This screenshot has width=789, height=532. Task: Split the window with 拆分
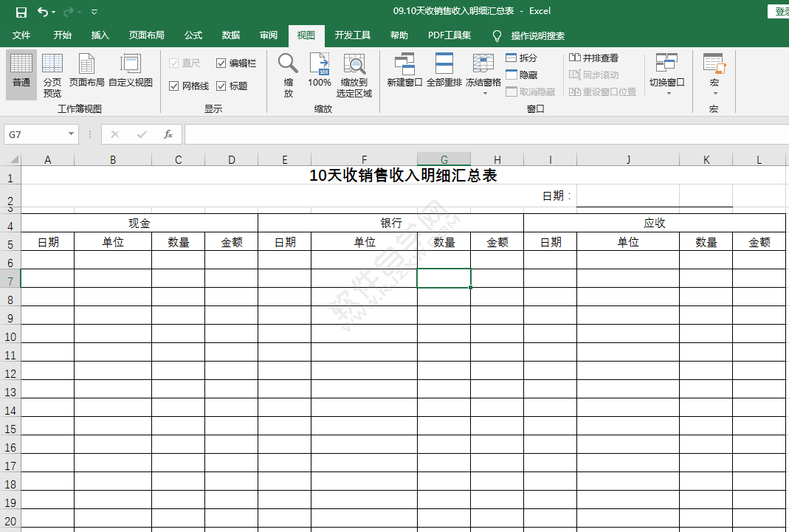[x=521, y=58]
